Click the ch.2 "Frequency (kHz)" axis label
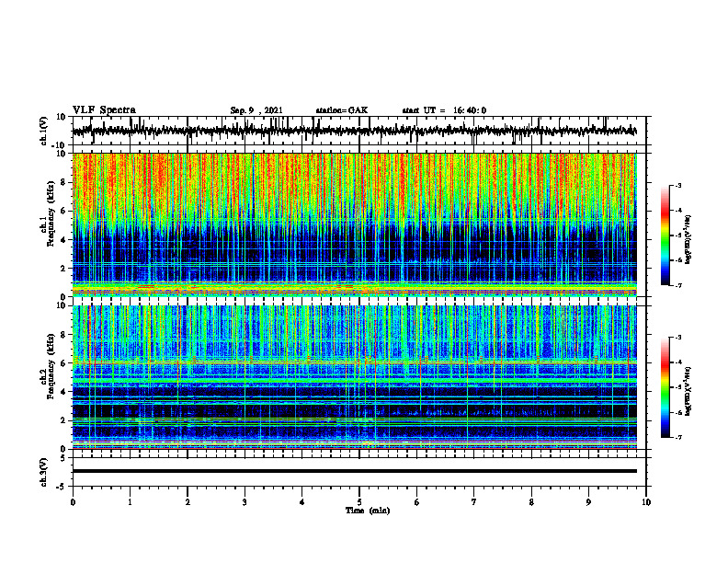The width and height of the screenshot is (728, 563). pyautogui.click(x=51, y=366)
